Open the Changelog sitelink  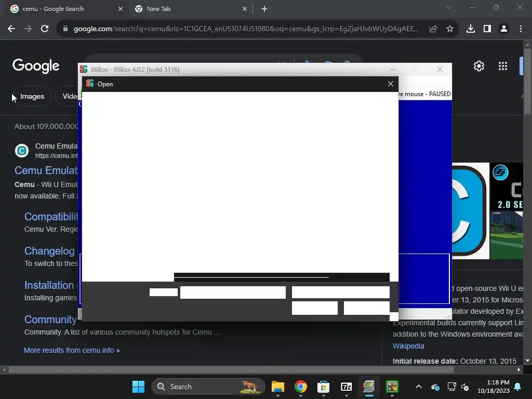click(49, 251)
